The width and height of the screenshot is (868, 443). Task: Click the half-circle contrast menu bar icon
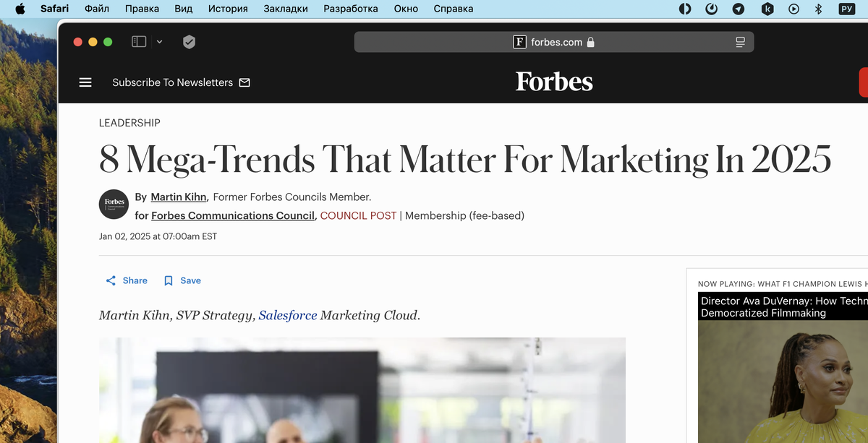click(684, 9)
